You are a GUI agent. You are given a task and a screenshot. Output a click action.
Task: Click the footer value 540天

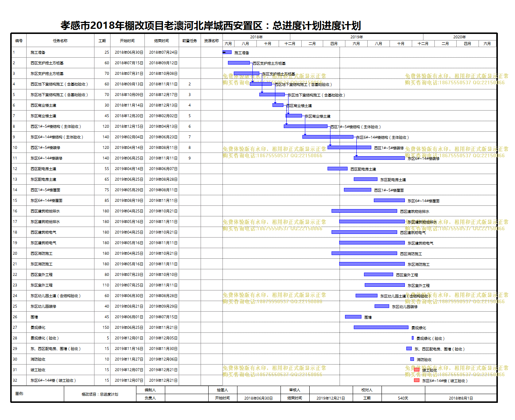(403, 398)
